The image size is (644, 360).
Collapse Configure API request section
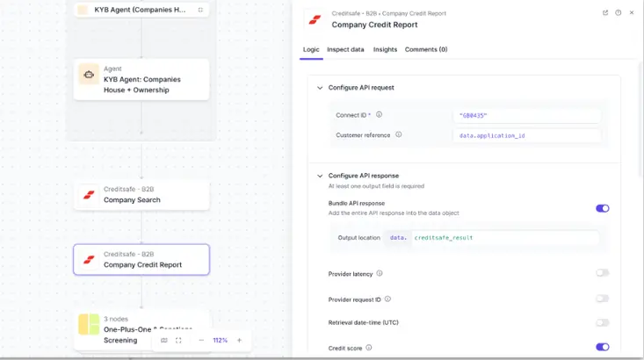click(320, 88)
